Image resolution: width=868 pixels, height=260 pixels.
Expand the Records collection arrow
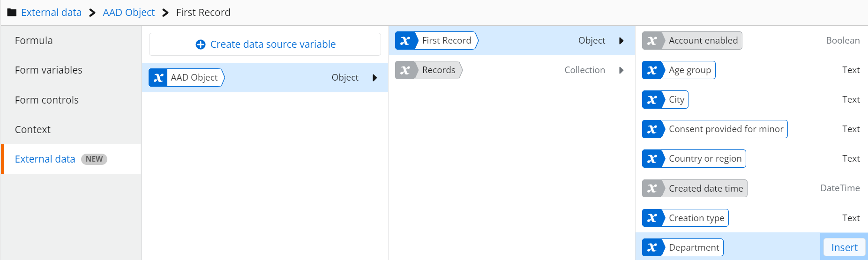pos(621,70)
